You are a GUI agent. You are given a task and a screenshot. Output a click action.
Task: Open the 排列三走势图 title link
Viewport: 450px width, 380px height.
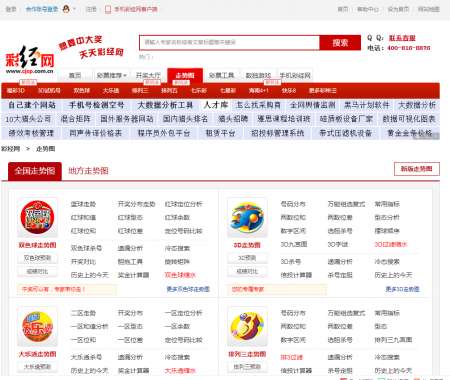247,354
